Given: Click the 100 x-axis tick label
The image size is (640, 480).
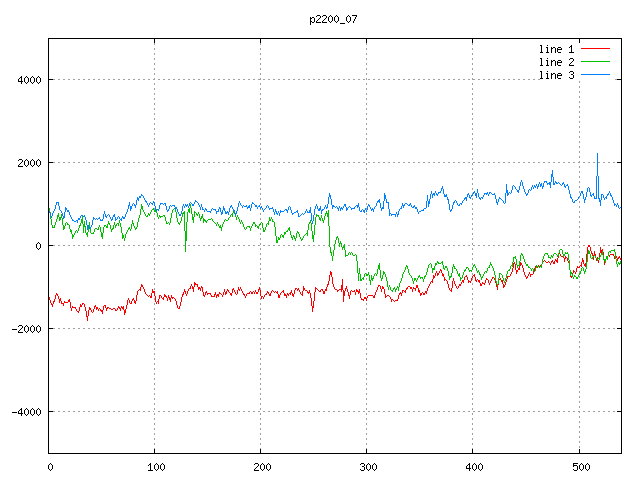Looking at the screenshot, I should [155, 466].
